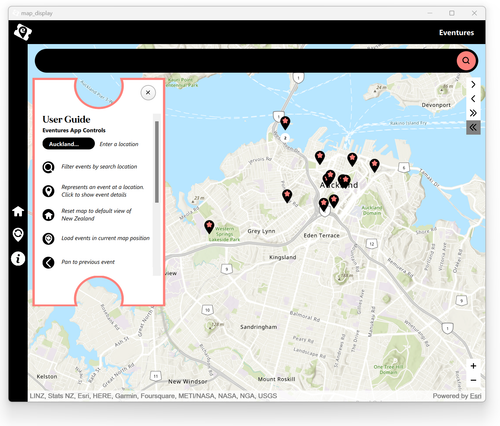Click the Auckland... example search box
Screen dimensions: 500x426
pos(69,144)
